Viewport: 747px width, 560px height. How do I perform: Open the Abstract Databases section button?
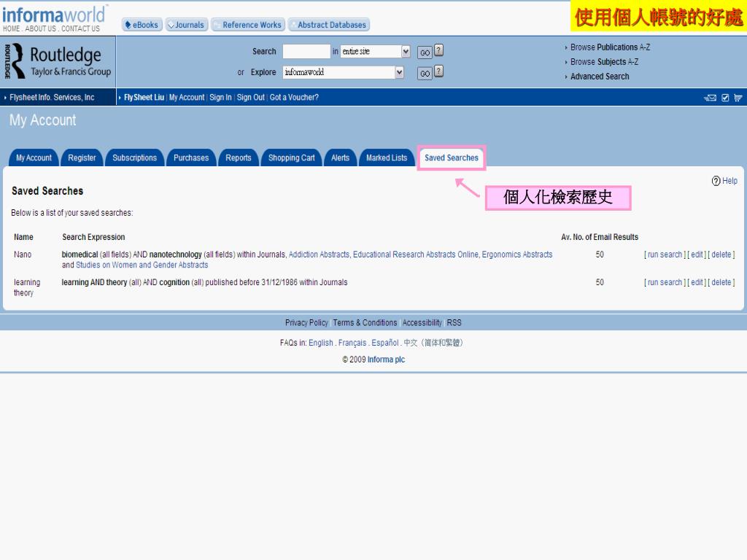click(x=329, y=25)
